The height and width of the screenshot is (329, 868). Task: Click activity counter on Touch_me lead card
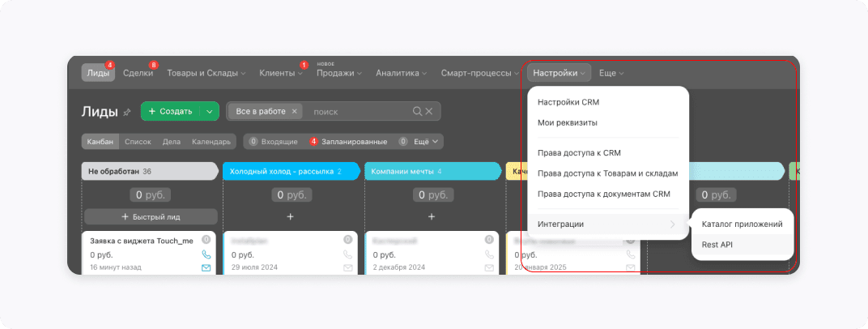point(206,240)
